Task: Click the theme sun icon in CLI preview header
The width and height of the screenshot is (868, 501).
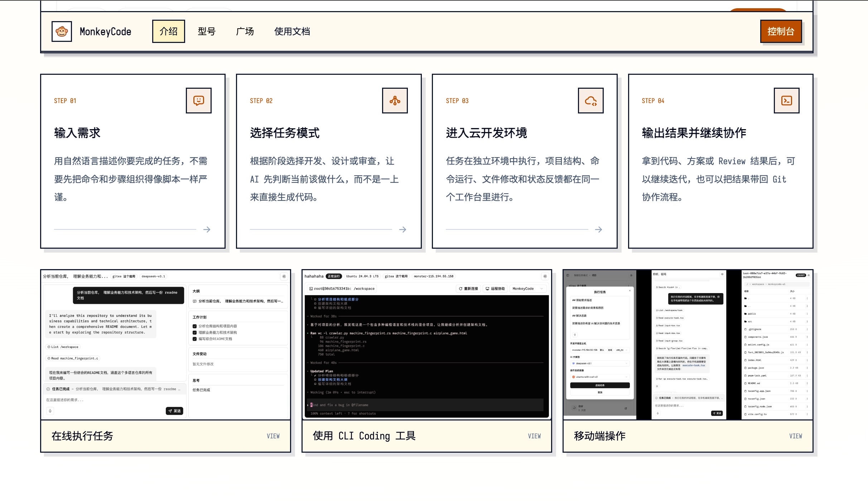Action: tap(545, 276)
